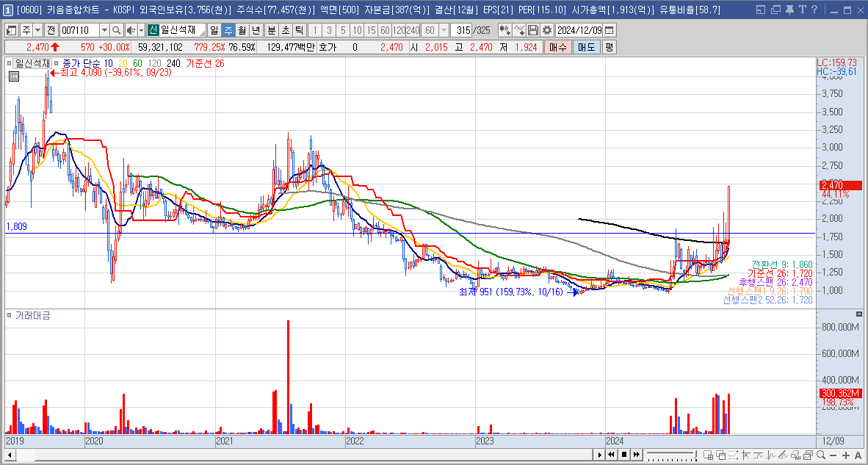Click the interval button 10
The height and width of the screenshot is (465, 868).
coord(358,30)
